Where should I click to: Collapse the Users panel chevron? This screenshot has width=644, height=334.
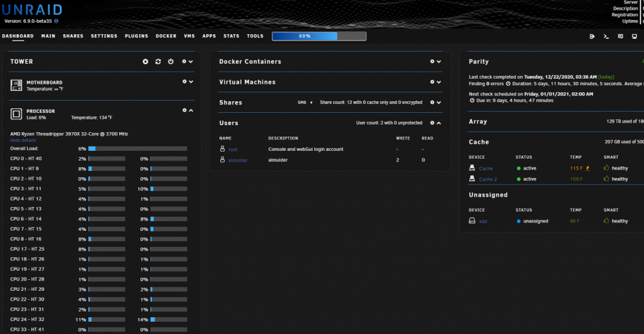tap(439, 123)
